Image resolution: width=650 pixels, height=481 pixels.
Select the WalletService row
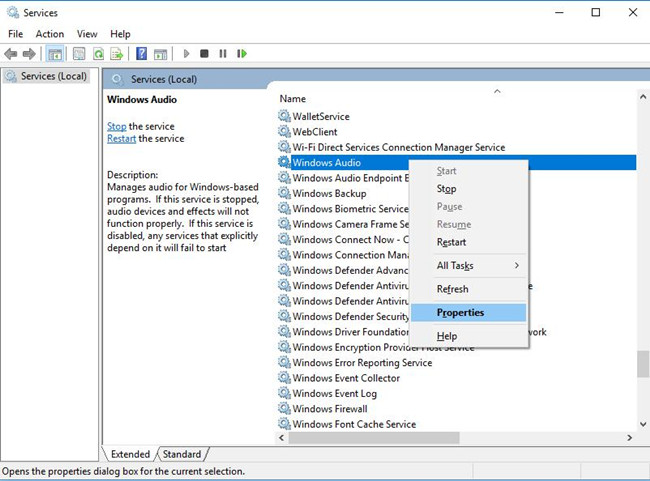[x=321, y=117]
